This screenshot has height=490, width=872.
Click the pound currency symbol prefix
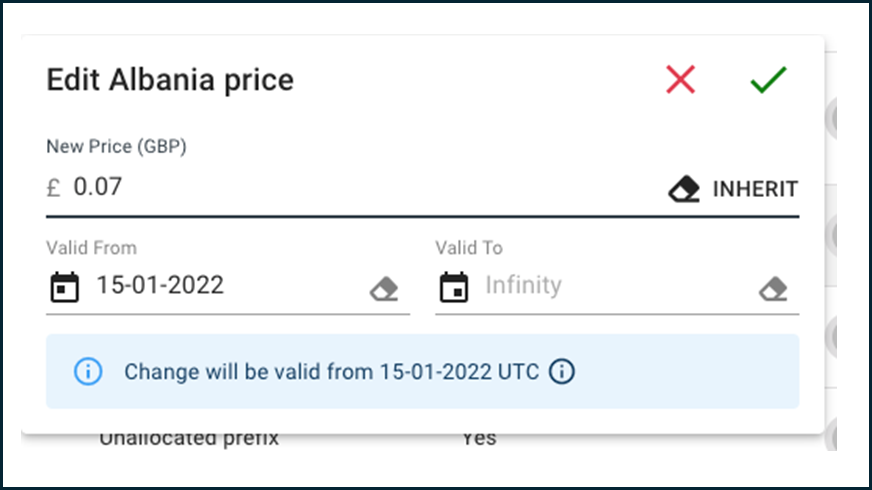[x=53, y=188]
